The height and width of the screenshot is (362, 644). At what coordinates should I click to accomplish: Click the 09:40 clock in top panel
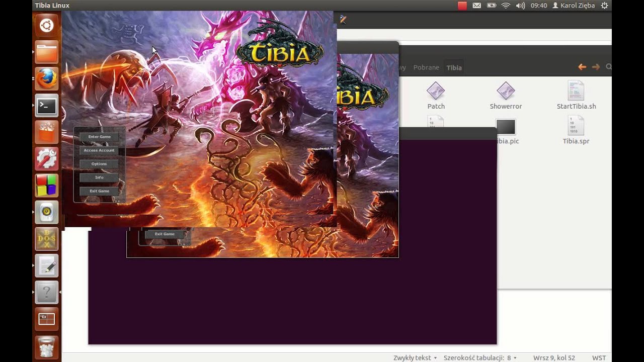(539, 6)
